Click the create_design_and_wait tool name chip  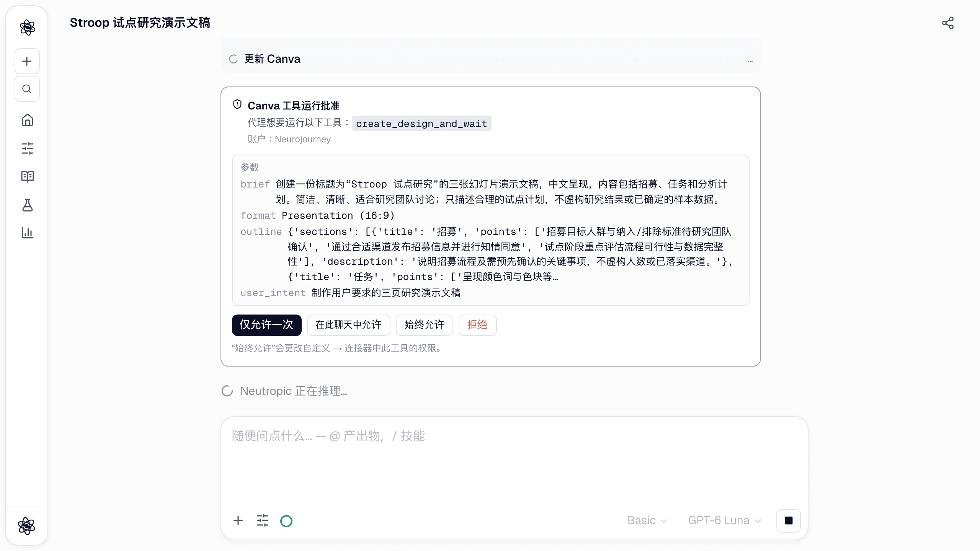tap(421, 124)
